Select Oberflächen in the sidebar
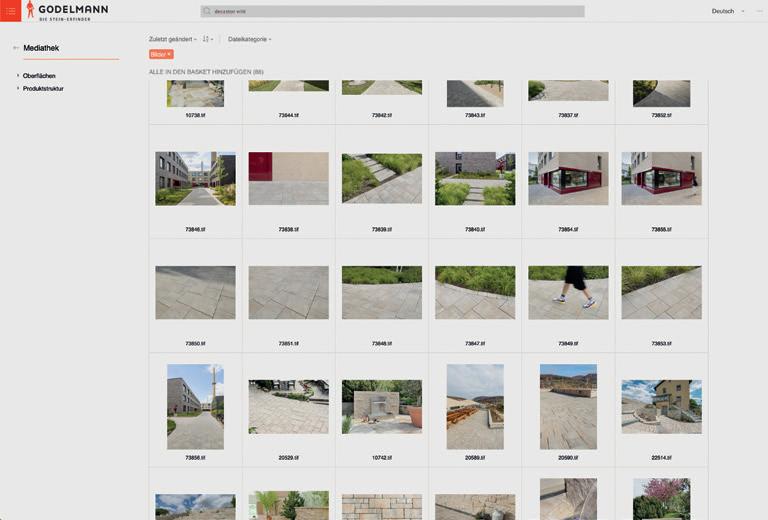 pos(39,76)
